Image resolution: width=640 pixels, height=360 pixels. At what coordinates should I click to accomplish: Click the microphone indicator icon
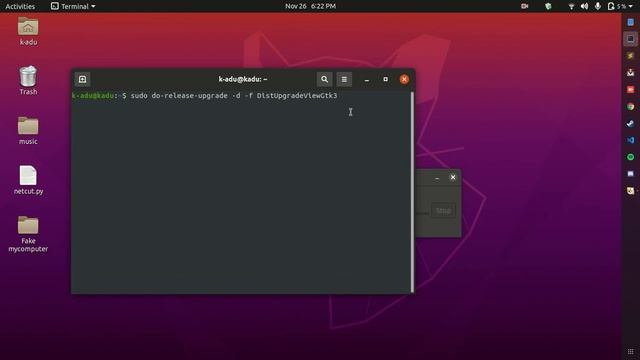tap(598, 6)
